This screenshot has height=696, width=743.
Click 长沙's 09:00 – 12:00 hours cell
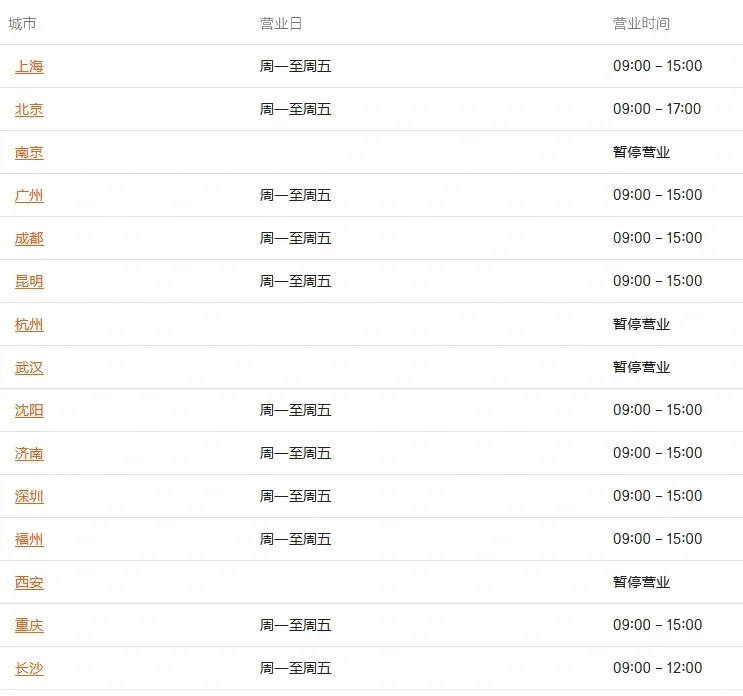click(x=657, y=668)
